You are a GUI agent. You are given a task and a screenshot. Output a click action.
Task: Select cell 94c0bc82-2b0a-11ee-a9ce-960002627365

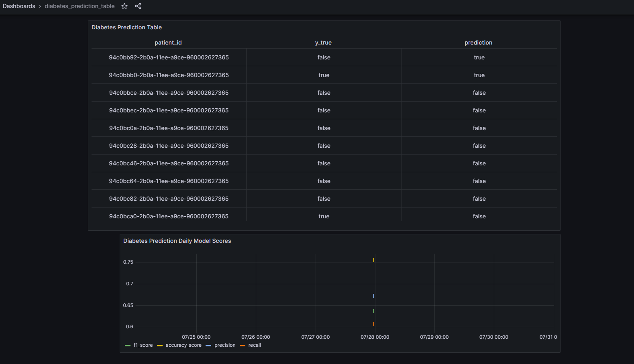169,199
